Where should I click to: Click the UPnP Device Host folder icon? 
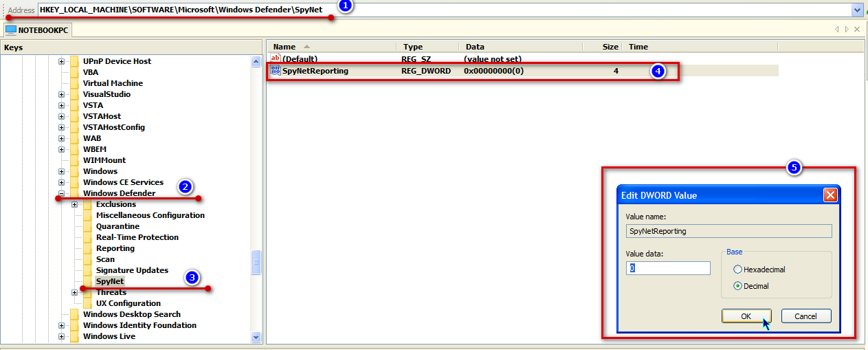pyautogui.click(x=74, y=61)
